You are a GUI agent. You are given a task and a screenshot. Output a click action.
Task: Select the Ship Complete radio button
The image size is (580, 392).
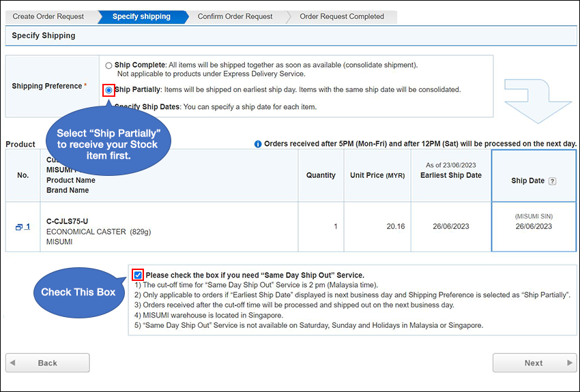(x=109, y=65)
